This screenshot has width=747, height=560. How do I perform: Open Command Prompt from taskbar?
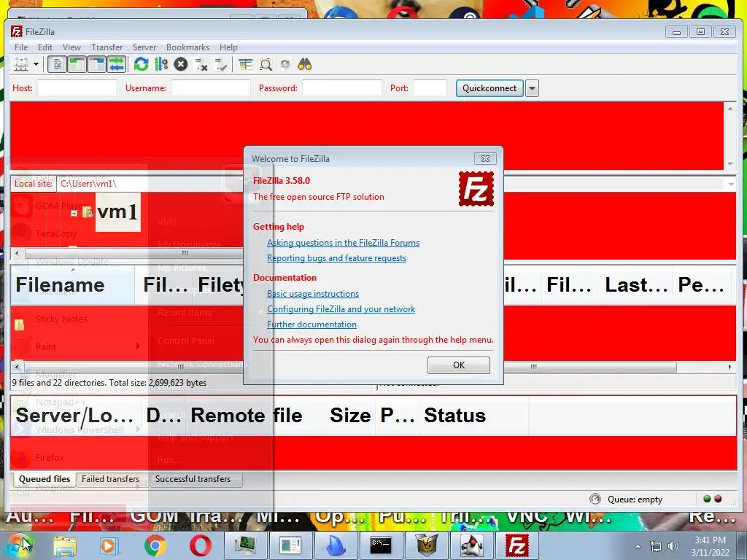[x=381, y=545]
